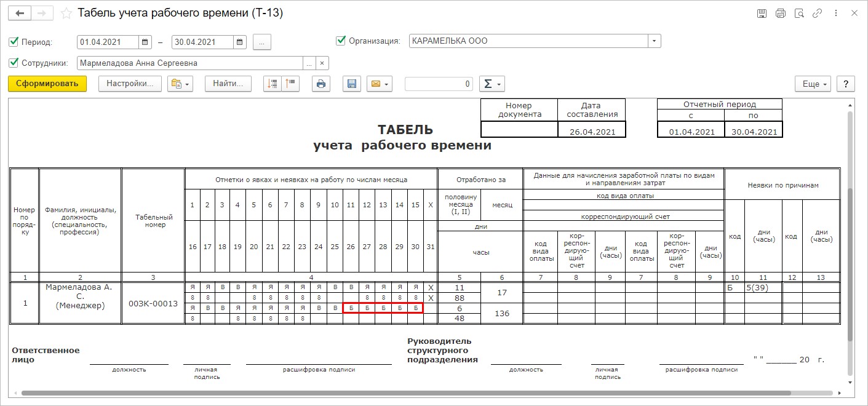Open the Еще menu
The image size is (868, 406).
tap(813, 84)
